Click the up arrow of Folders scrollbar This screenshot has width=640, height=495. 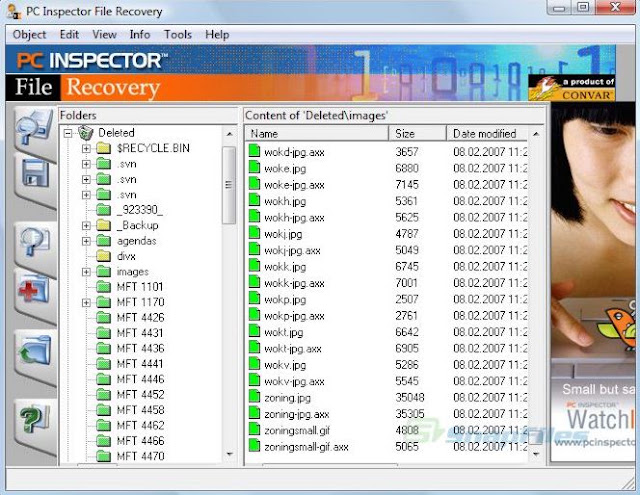tap(229, 134)
